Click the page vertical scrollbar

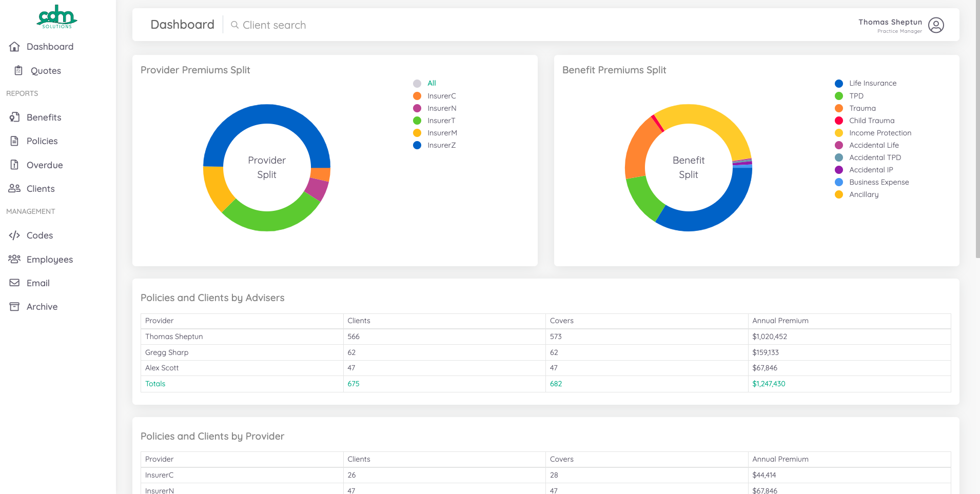pos(977,128)
